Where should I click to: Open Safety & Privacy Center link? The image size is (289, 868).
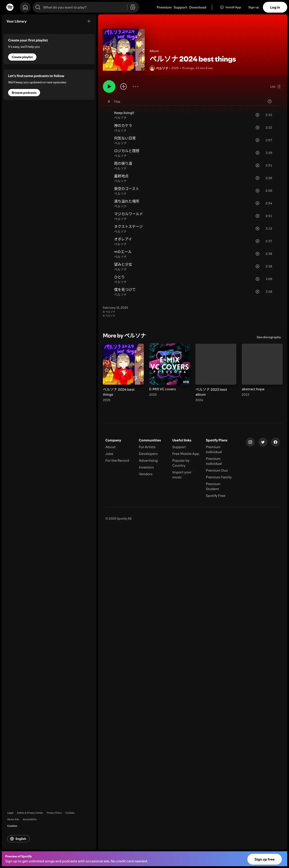(x=30, y=813)
